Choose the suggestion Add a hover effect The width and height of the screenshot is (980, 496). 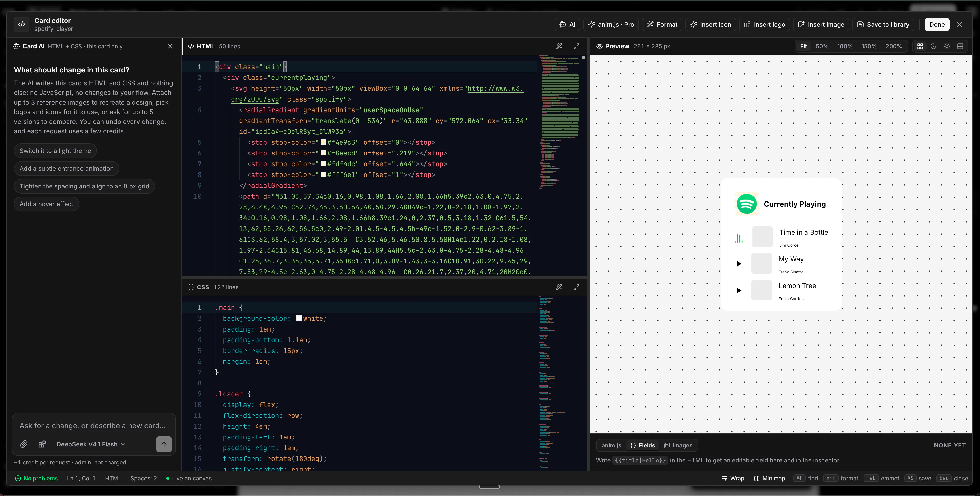click(47, 204)
